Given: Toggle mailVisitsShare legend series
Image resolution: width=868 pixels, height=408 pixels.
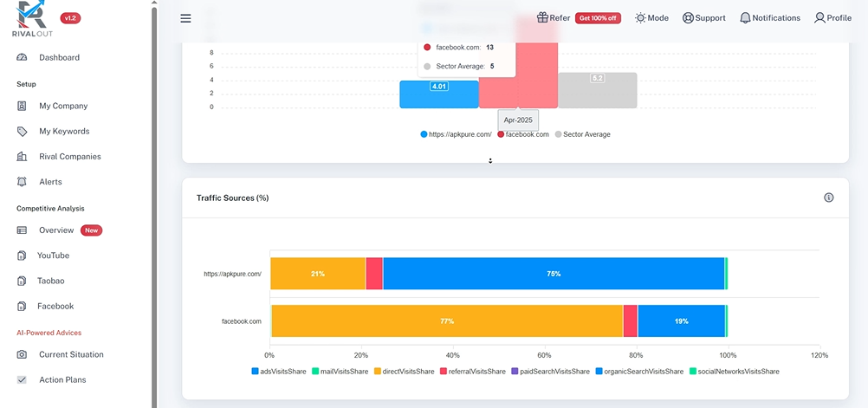Looking at the screenshot, I should (340, 372).
